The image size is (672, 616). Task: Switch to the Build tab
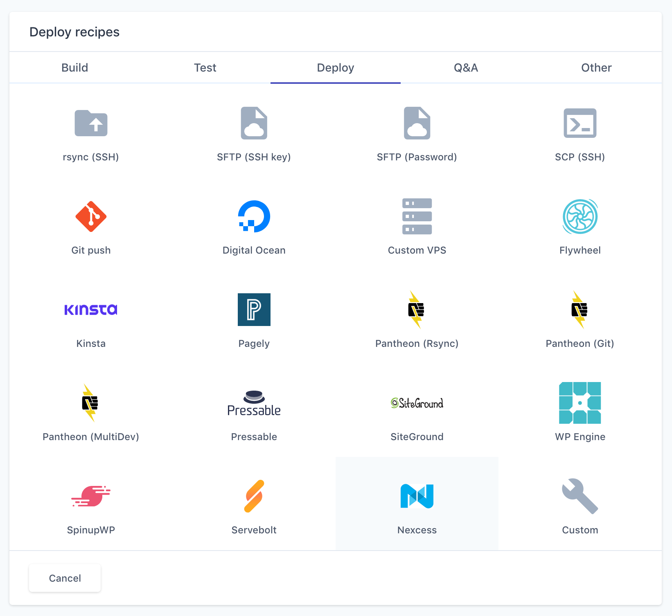[74, 67]
